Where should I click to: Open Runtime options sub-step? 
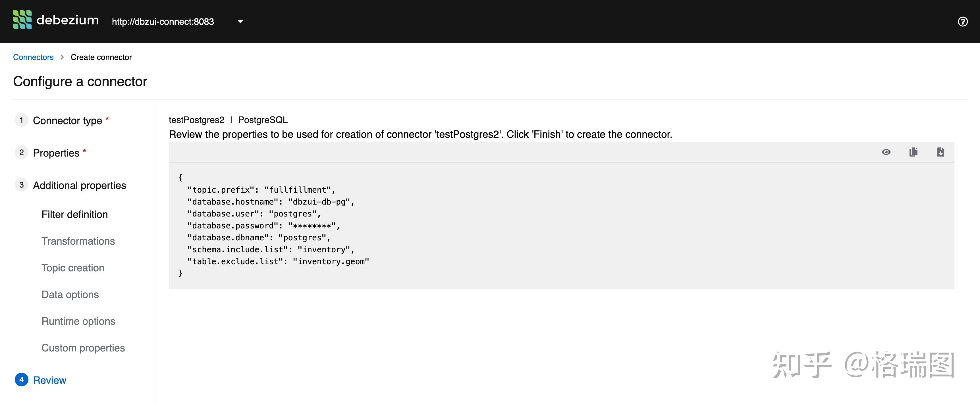tap(78, 321)
